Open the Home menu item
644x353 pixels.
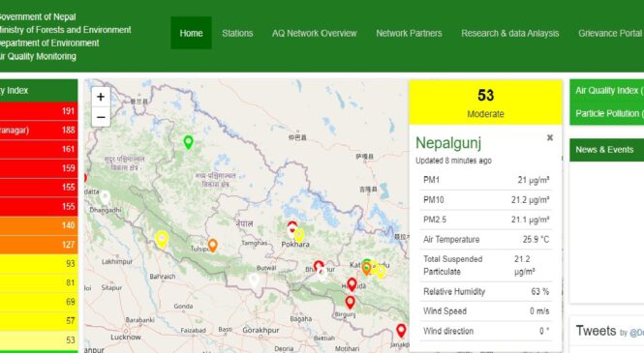click(191, 33)
